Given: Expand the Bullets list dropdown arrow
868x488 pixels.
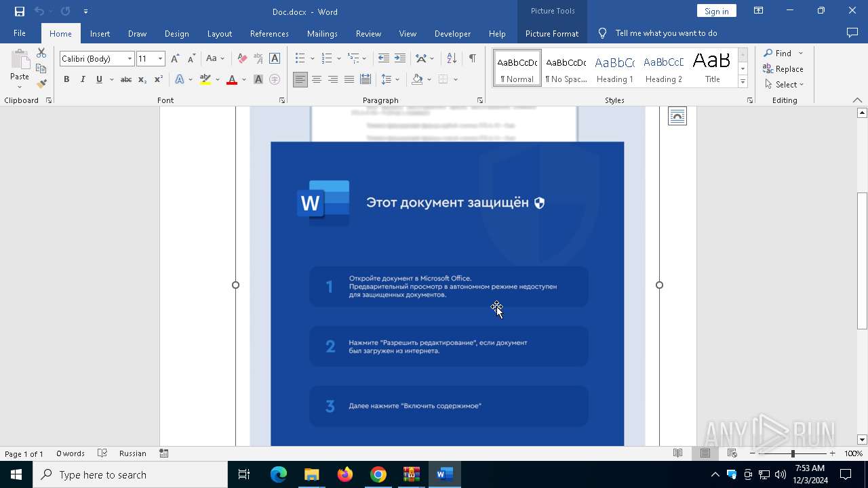Looking at the screenshot, I should pyautogui.click(x=312, y=59).
